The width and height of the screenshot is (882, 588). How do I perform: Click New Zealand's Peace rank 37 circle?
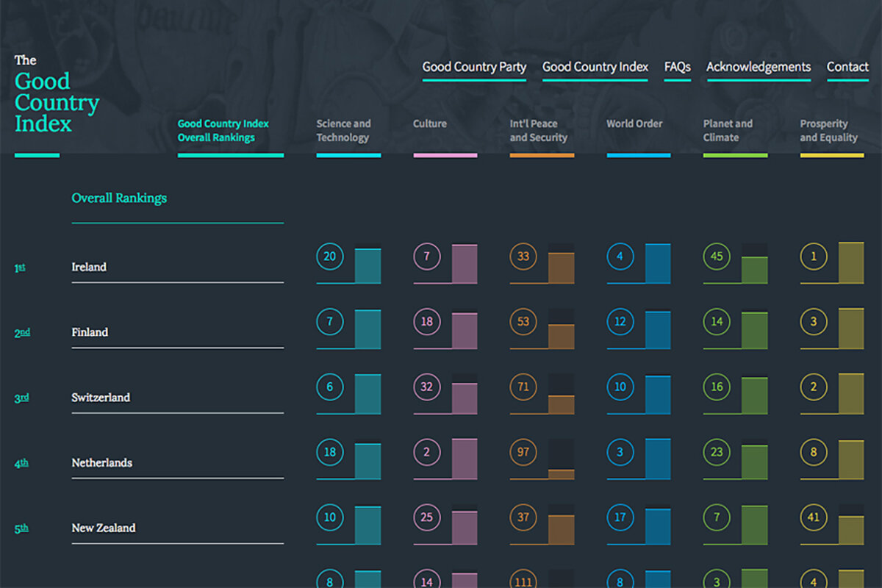pyautogui.click(x=523, y=517)
